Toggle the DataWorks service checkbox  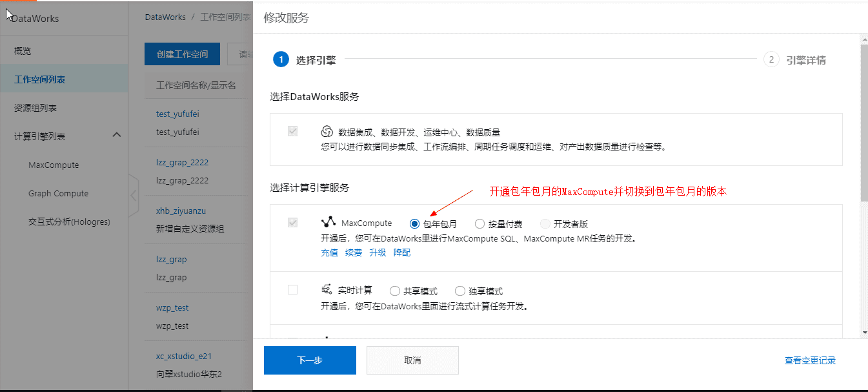(292, 131)
